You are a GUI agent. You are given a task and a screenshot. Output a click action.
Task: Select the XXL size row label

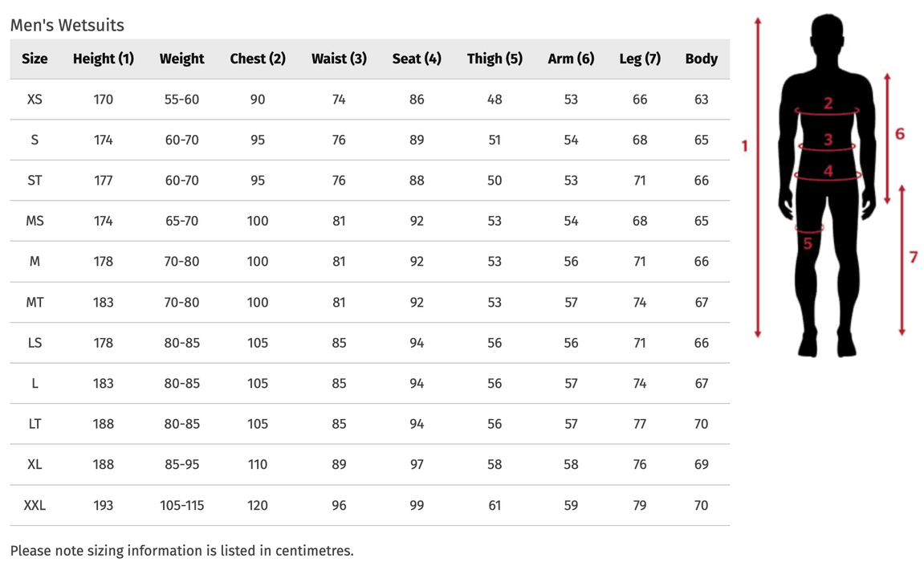point(35,505)
